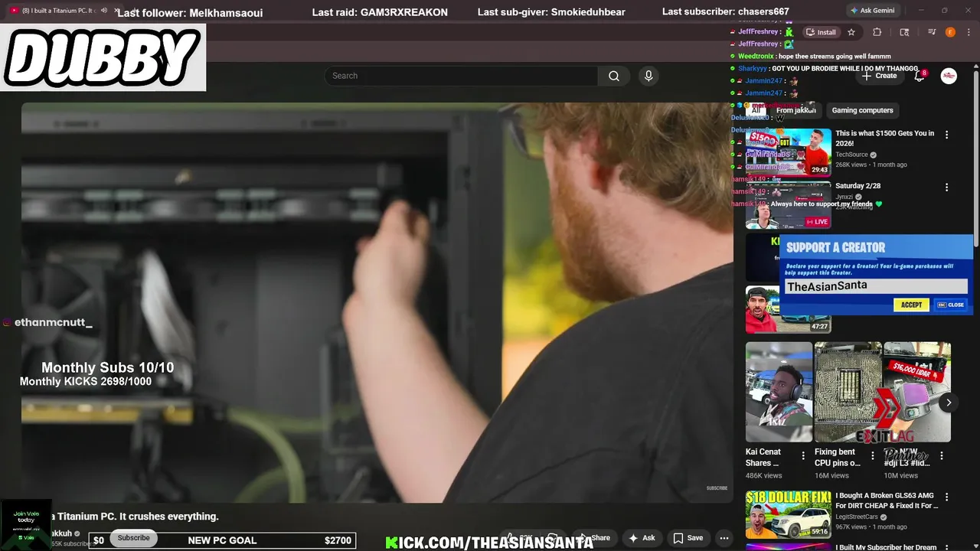
Task: Open the 47:27 duration video thumbnail
Action: tap(788, 310)
